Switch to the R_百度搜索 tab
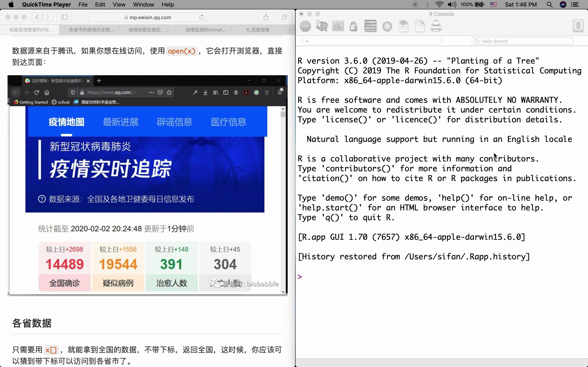Image resolution: width=588 pixels, height=367 pixels. 257,30
